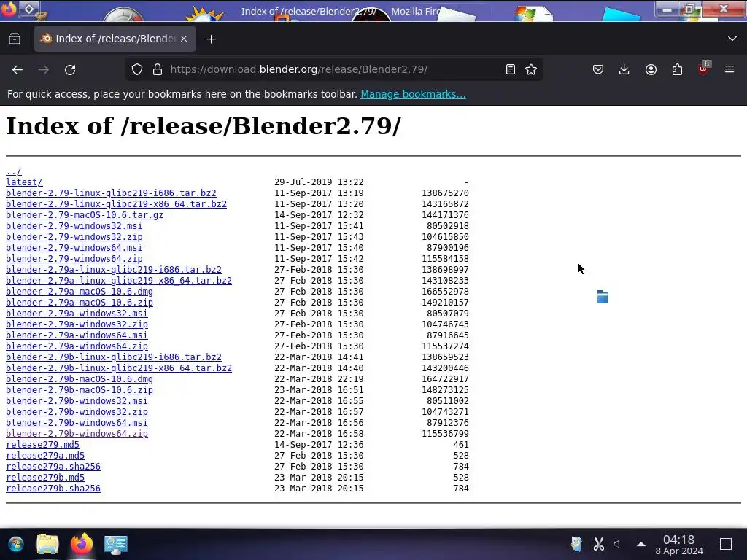Open release279b.sha256 checksum file
Screen dimensions: 747x560
[x=53, y=489]
